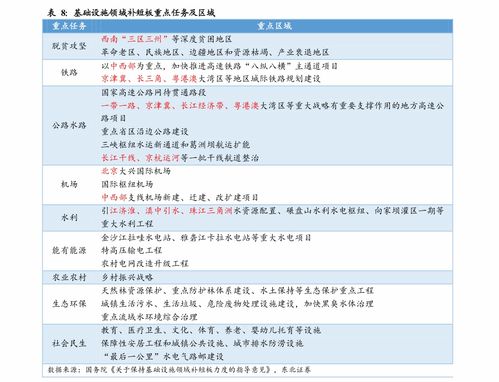Select the '机场' row label

[69, 184]
